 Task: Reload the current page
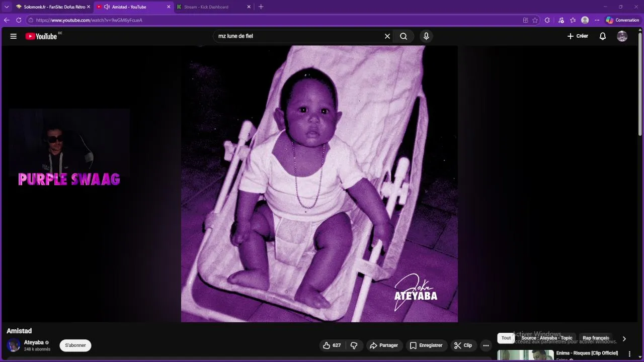click(x=19, y=20)
